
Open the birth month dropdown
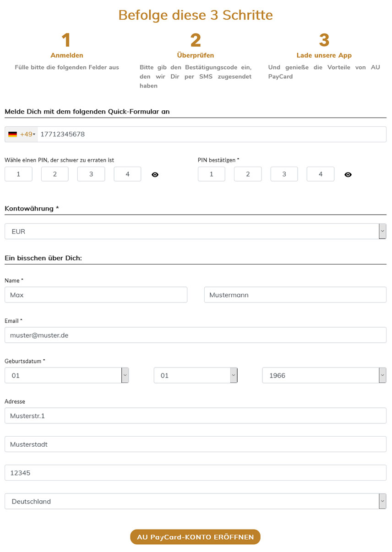[x=196, y=375]
